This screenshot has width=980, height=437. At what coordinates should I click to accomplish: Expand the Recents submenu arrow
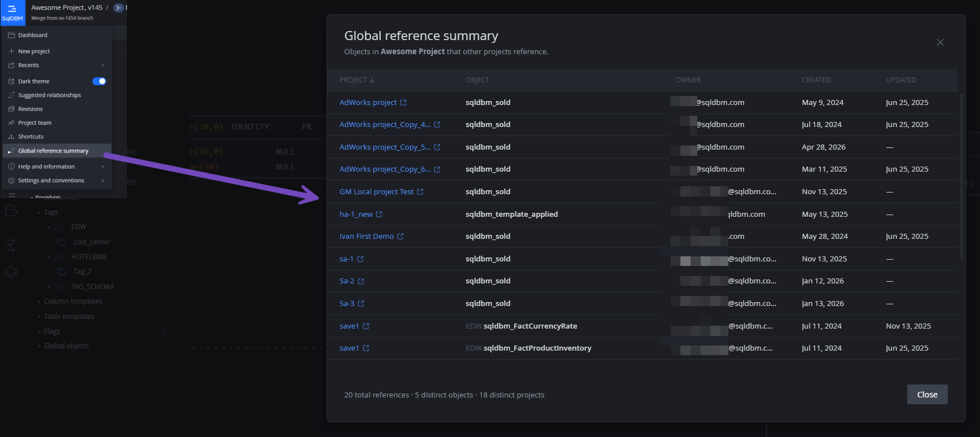coord(103,65)
